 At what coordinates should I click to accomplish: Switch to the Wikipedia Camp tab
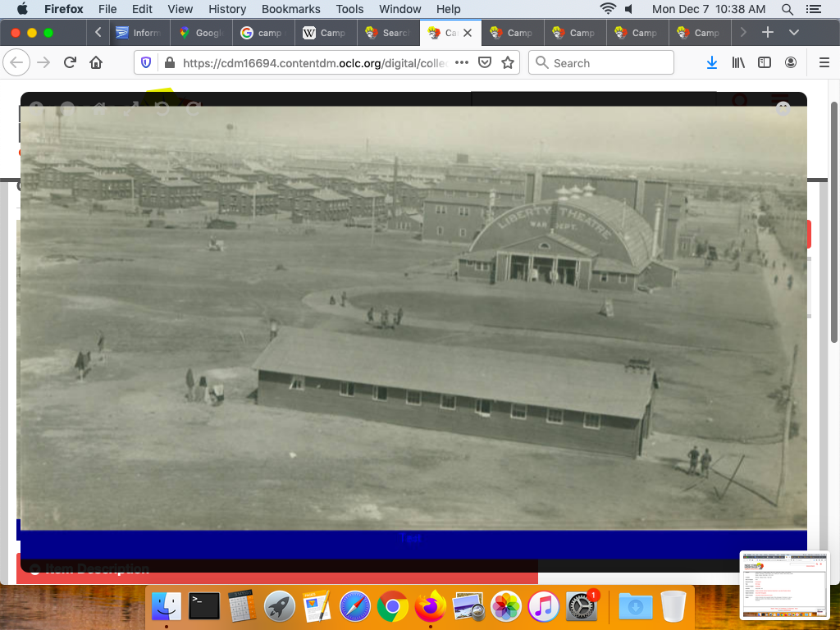[323, 33]
